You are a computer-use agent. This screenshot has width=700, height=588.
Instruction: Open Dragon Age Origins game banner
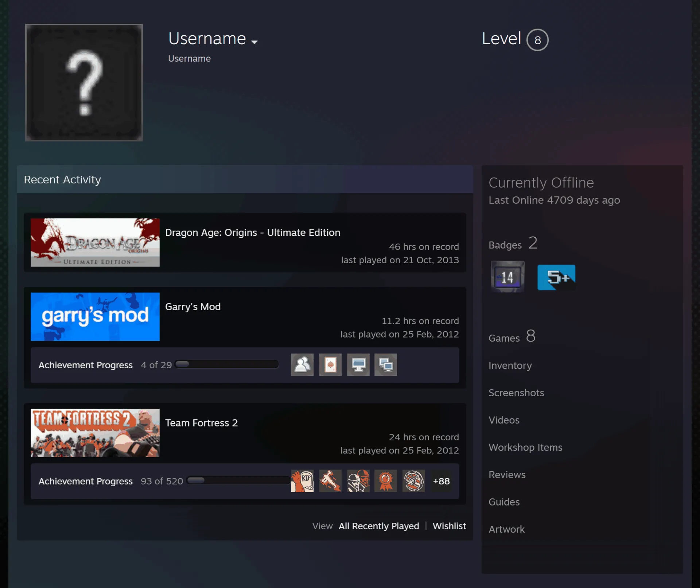tap(95, 242)
